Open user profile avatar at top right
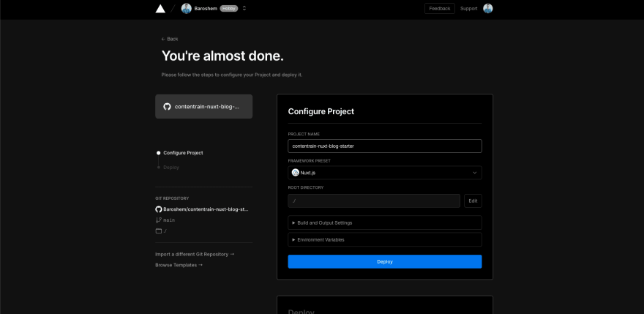 (x=487, y=9)
